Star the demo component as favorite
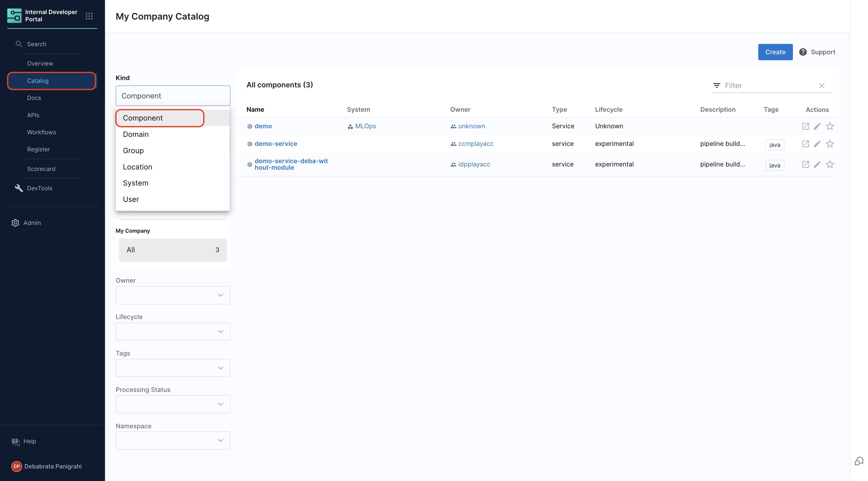This screenshot has height=481, width=868. point(830,126)
